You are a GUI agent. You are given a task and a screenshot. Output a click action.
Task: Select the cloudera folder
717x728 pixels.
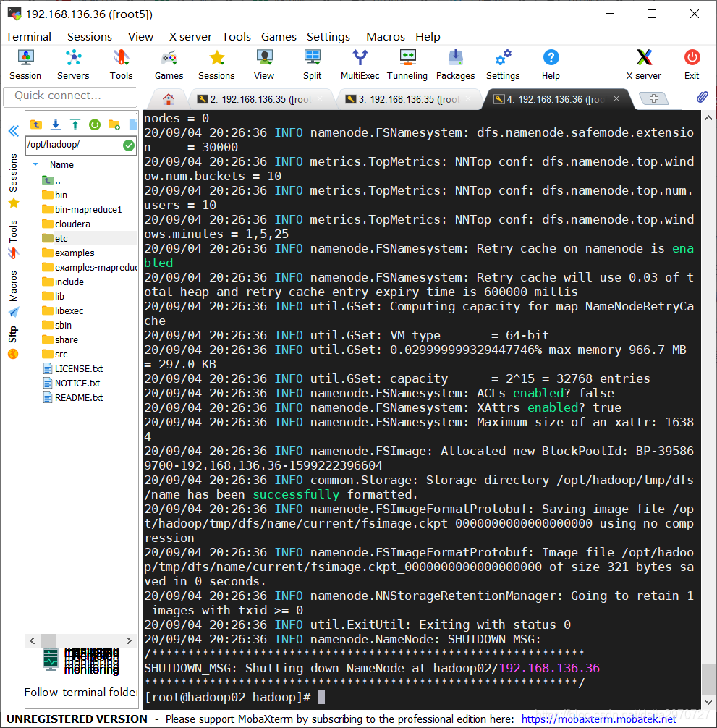67,224
